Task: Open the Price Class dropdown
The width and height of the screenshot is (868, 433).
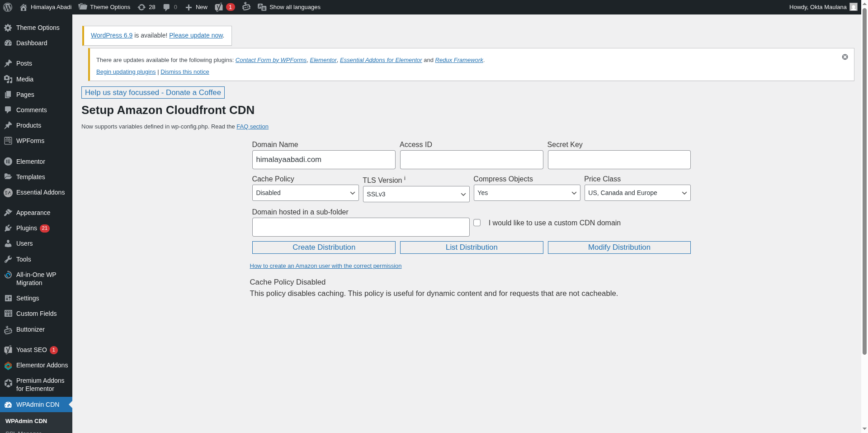Action: pyautogui.click(x=637, y=193)
